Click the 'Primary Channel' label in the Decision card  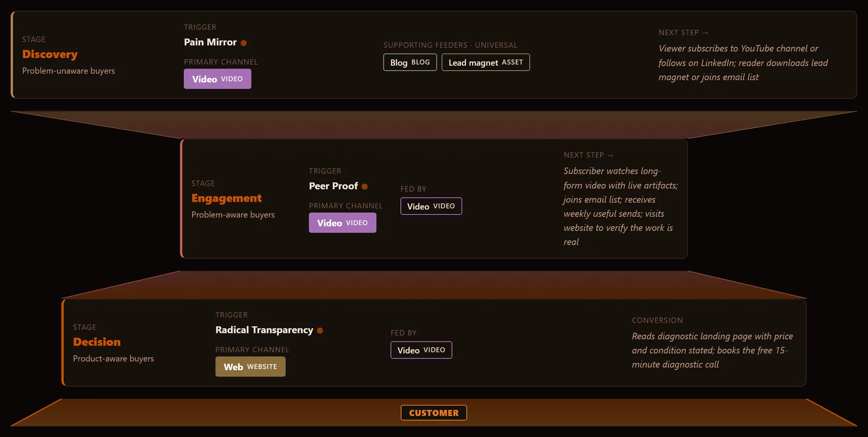pyautogui.click(x=252, y=350)
